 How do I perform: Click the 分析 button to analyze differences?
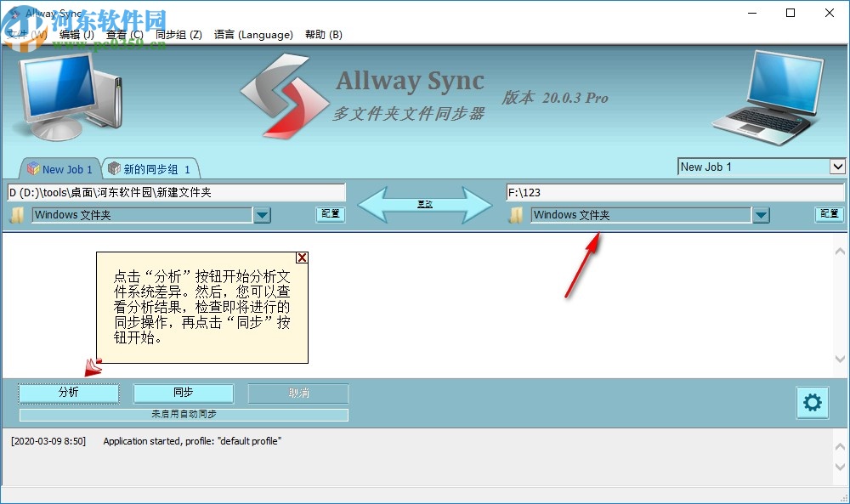click(68, 393)
